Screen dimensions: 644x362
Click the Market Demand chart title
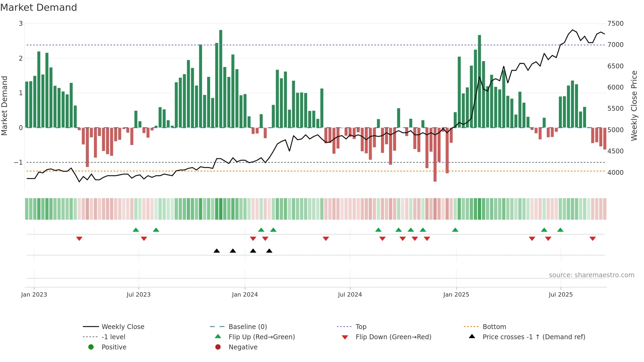pyautogui.click(x=39, y=8)
